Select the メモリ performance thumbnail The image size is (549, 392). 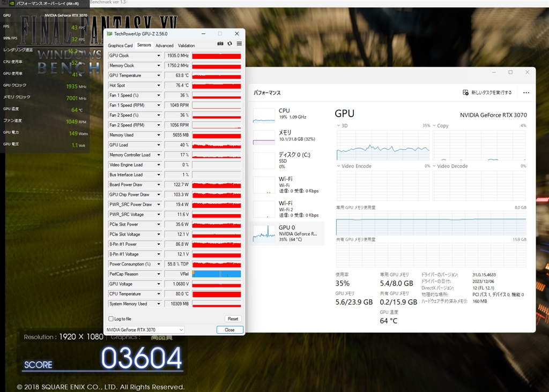click(x=264, y=138)
